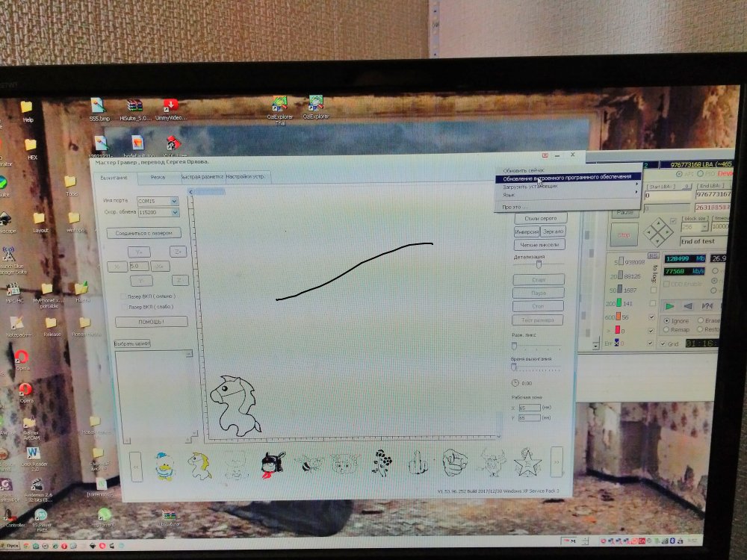
Task: Show next sample images with >> button
Action: click(x=556, y=461)
